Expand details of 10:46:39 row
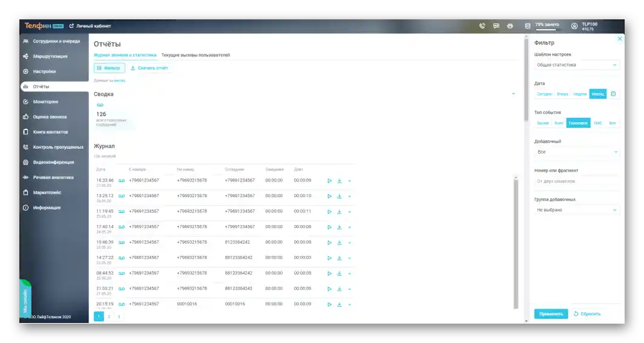This screenshot has height=343, width=644. [x=349, y=243]
